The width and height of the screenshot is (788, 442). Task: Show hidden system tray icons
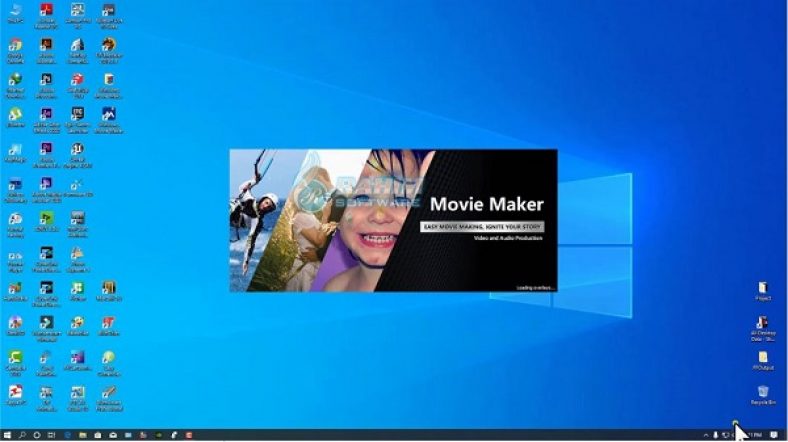click(x=706, y=435)
